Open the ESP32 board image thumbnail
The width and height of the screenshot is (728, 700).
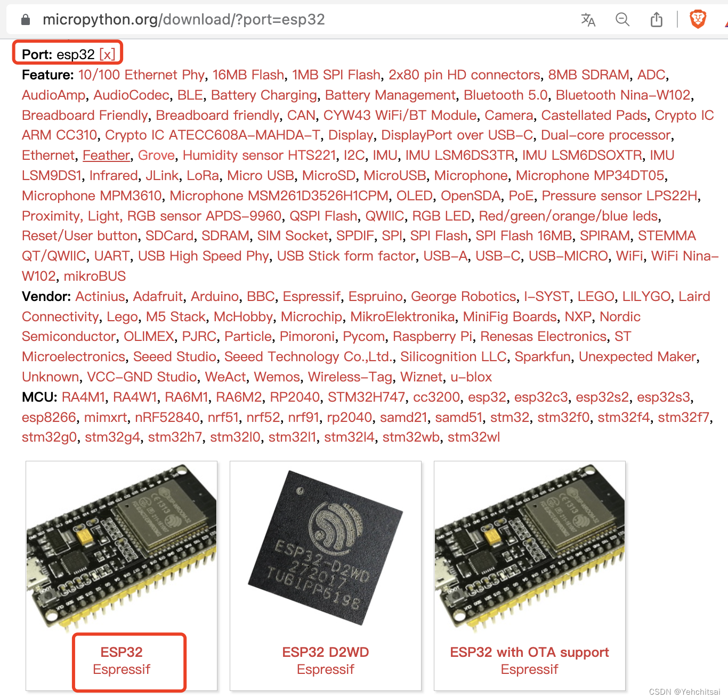[122, 549]
